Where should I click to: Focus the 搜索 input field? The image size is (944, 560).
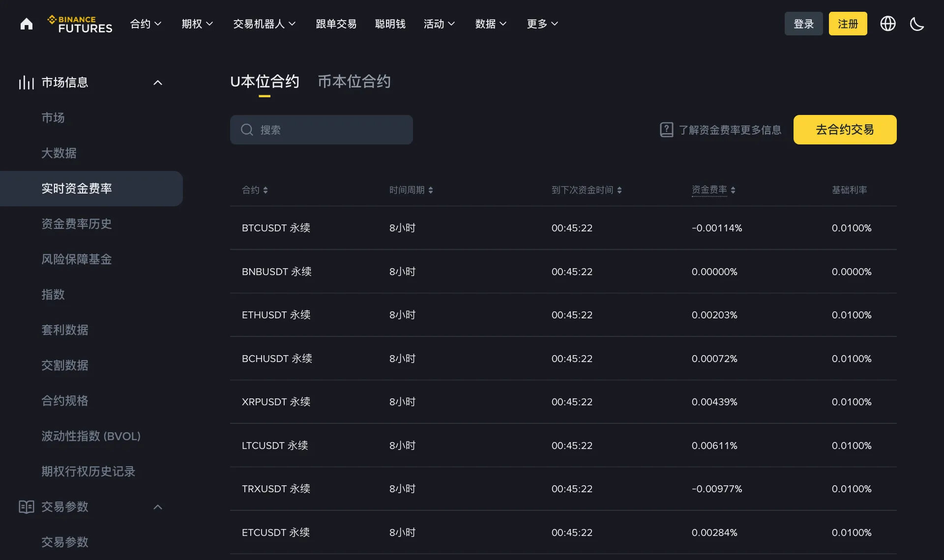click(x=322, y=130)
